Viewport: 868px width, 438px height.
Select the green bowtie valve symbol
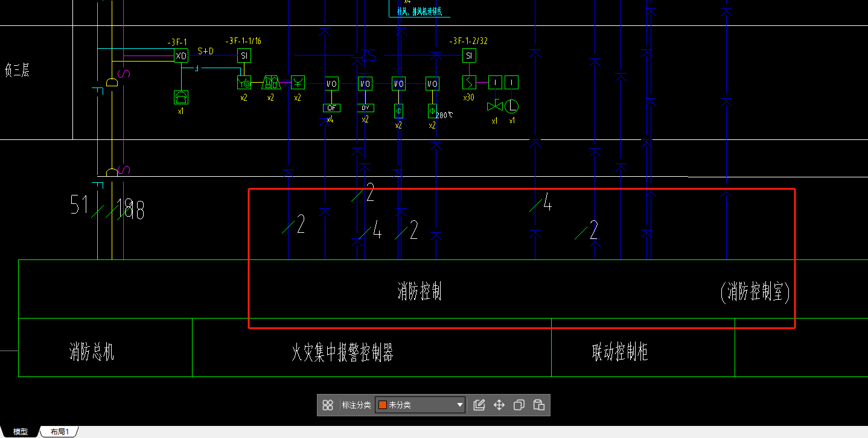pos(495,106)
